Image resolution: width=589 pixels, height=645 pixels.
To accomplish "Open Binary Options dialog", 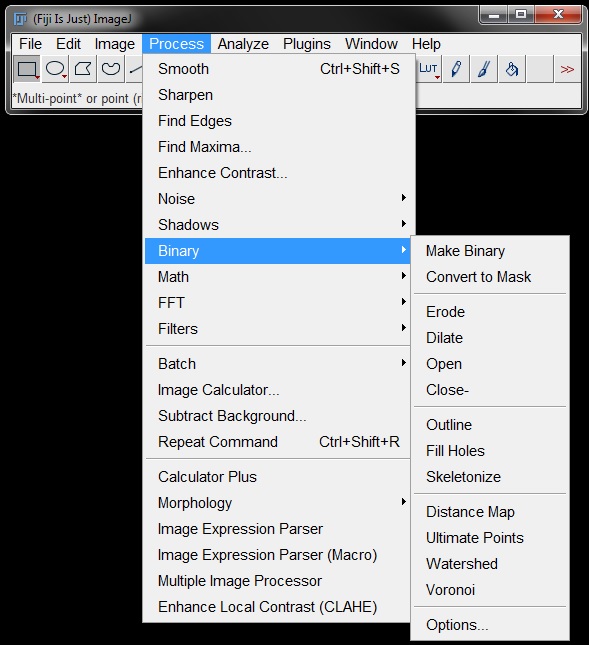I will (490, 625).
